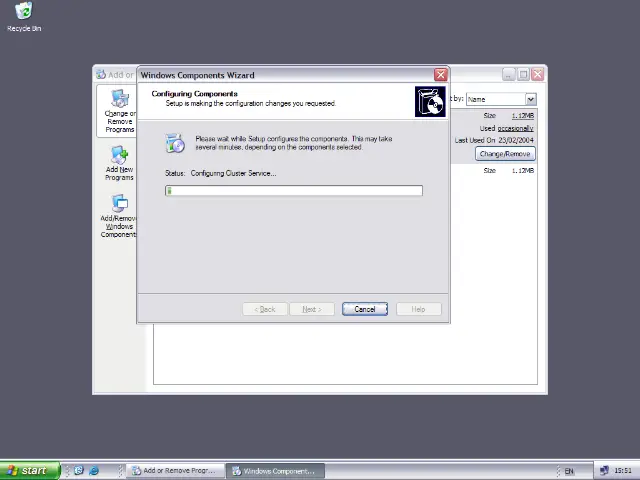Cancel the Windows Components Wizard
This screenshot has height=480, width=640.
click(x=364, y=309)
